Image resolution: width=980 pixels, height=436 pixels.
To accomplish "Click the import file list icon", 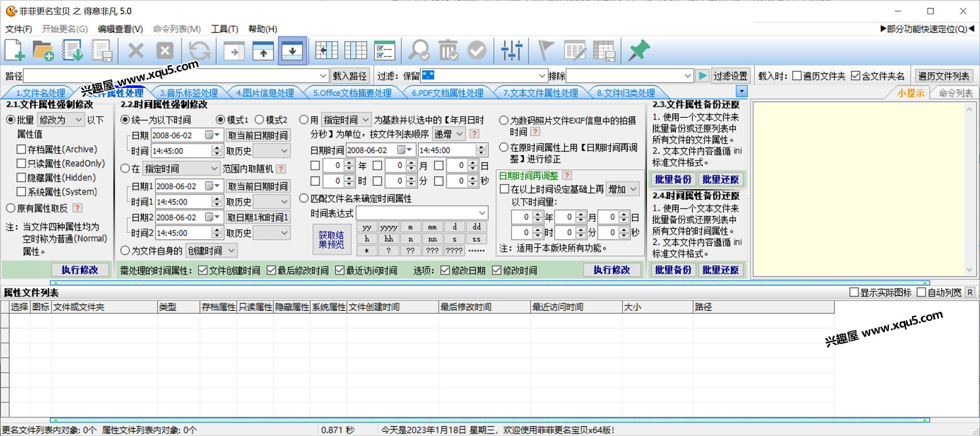I will click(x=73, y=51).
